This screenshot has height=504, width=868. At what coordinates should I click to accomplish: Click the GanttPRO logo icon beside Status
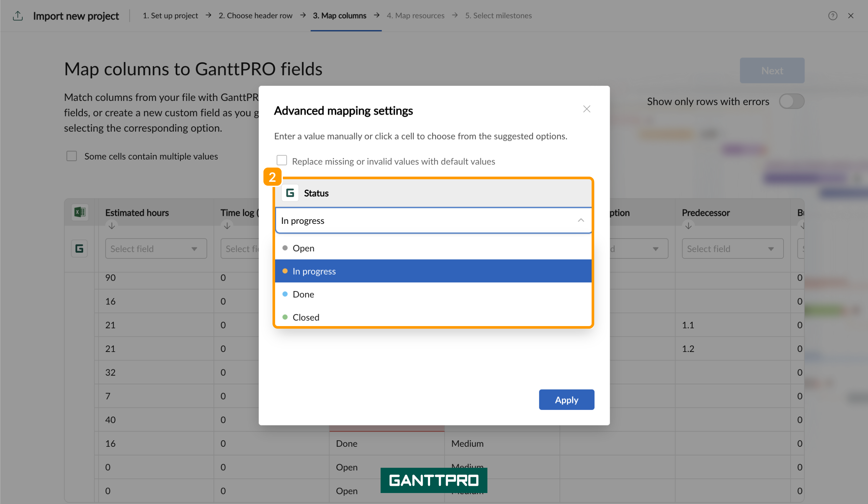pos(290,193)
